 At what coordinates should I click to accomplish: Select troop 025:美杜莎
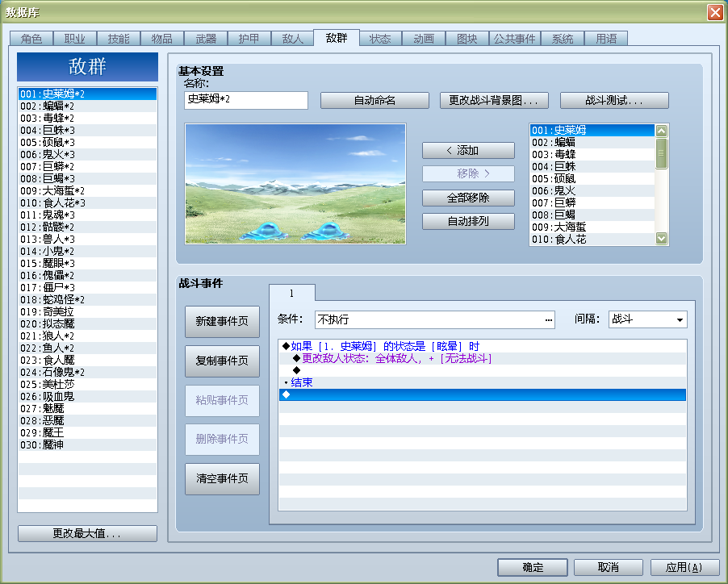(87, 385)
